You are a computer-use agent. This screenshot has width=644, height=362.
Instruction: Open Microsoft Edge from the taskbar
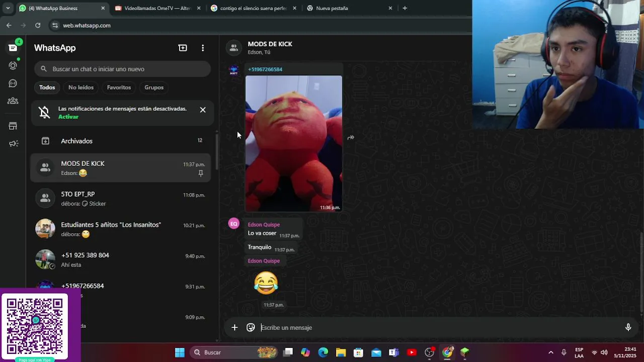pyautogui.click(x=323, y=352)
